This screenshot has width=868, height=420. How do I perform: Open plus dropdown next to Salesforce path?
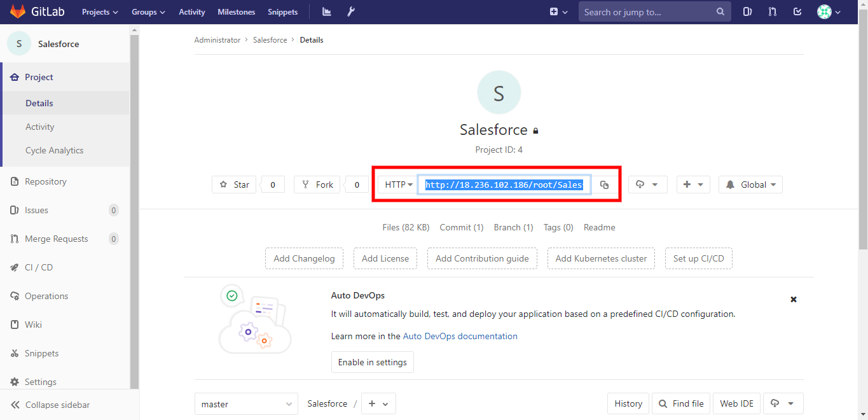tap(379, 404)
